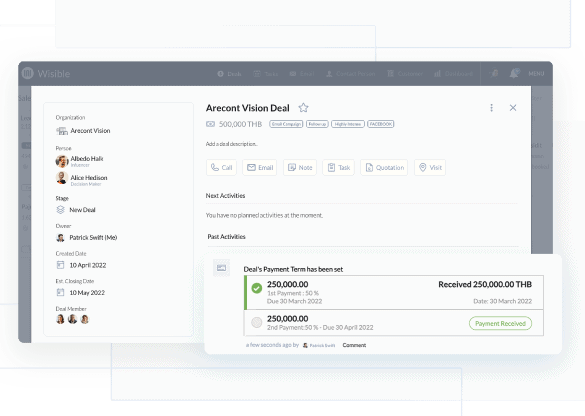Create a Quotation for the deal
585x416 pixels.
tap(384, 168)
